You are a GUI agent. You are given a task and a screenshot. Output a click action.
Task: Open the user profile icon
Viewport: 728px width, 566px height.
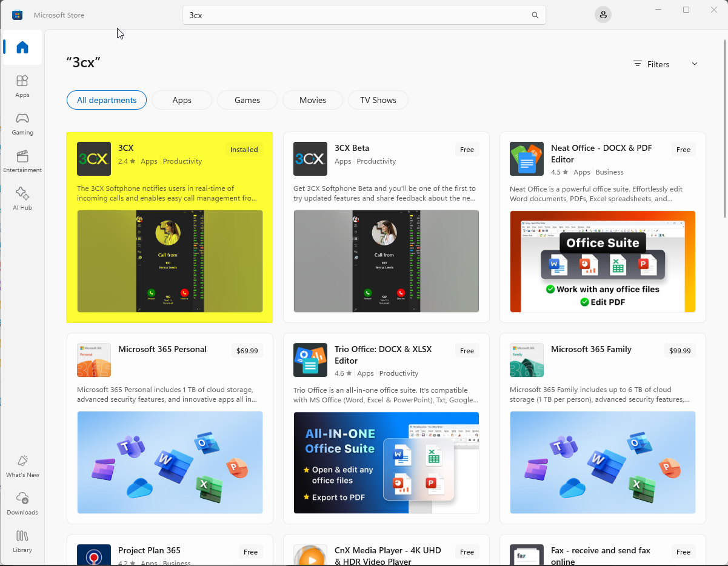click(603, 15)
